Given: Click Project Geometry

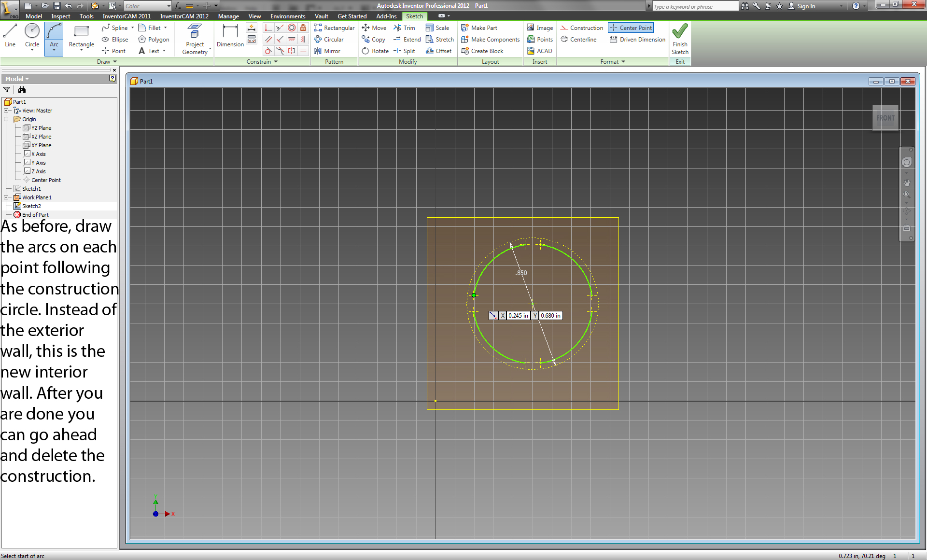Looking at the screenshot, I should point(195,40).
